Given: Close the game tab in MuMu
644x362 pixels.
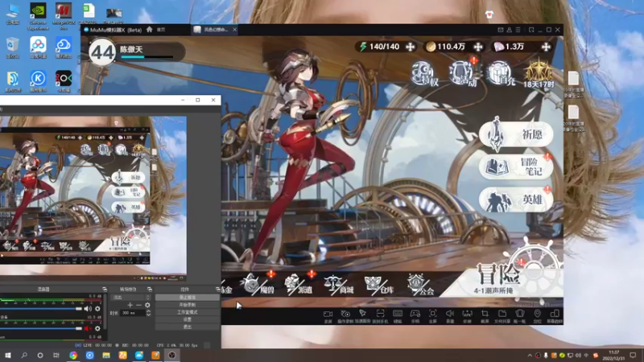Looking at the screenshot, I should tap(234, 30).
